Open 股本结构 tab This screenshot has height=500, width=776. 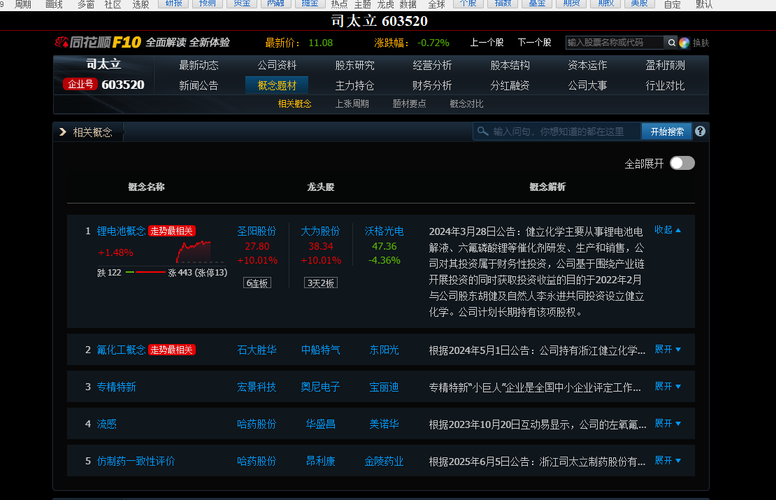coord(510,65)
